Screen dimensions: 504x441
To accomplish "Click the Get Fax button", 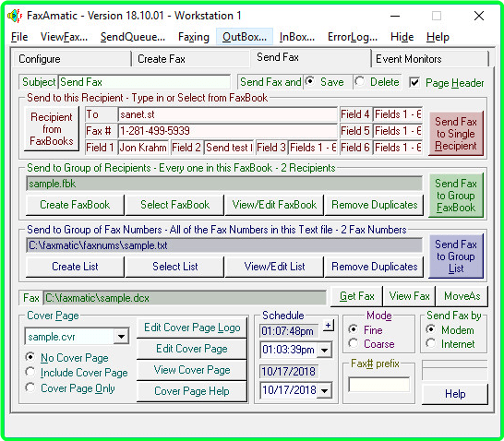I will coord(357,296).
